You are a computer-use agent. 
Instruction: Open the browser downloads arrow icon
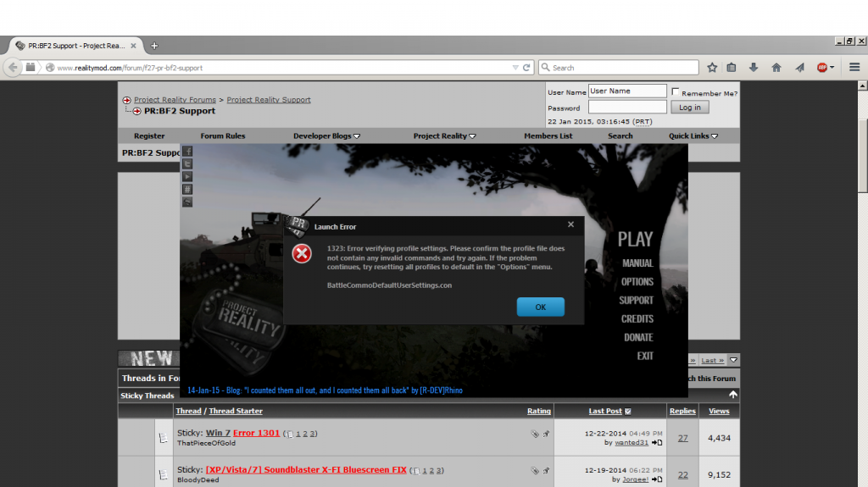(754, 68)
